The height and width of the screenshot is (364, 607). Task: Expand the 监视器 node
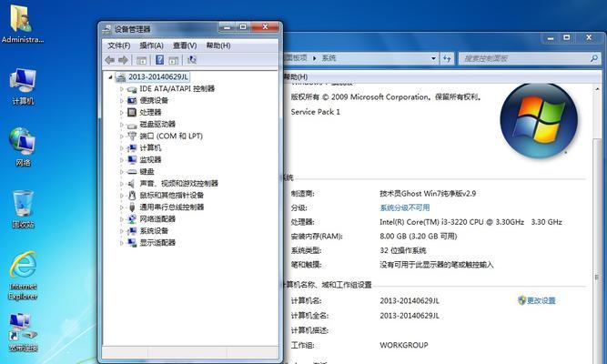[x=122, y=160]
